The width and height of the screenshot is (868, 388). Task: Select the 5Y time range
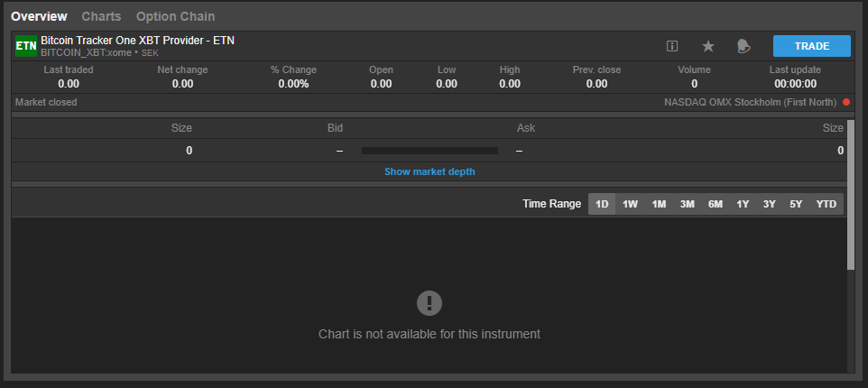click(796, 204)
